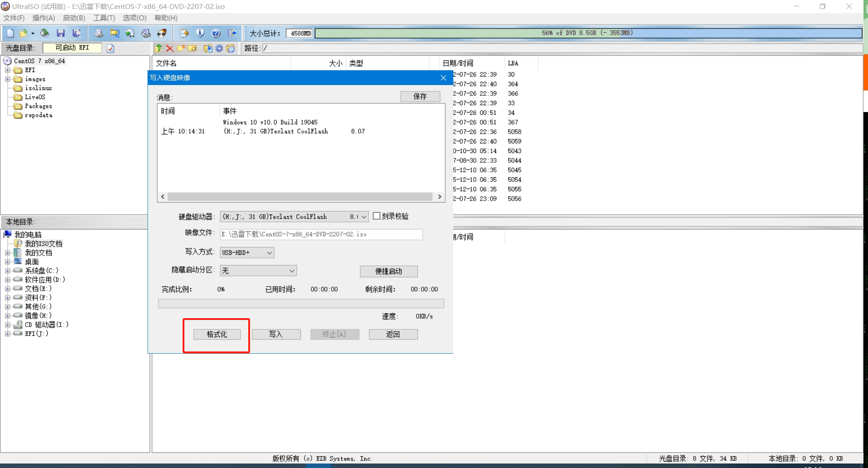Click the Burn CD/DVD image flame icon
The height and width of the screenshot is (468, 868).
point(162,33)
